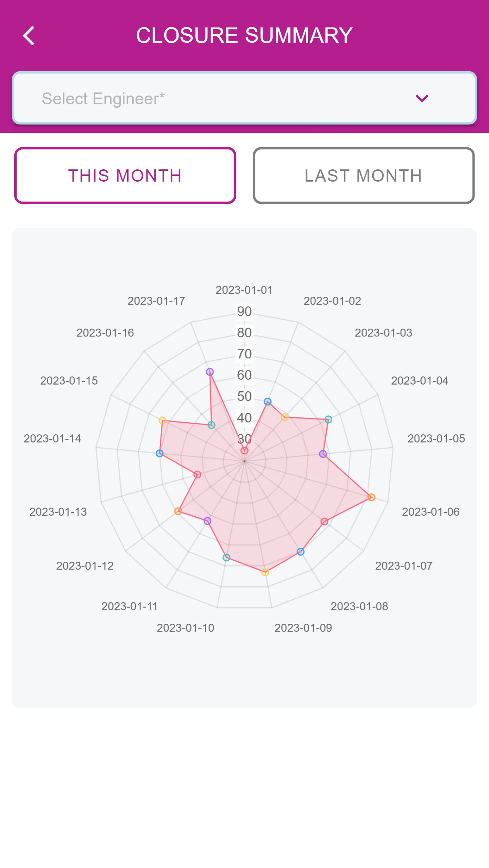489x868 pixels.
Task: Click the 2023-01-05 axis label
Action: (x=436, y=438)
